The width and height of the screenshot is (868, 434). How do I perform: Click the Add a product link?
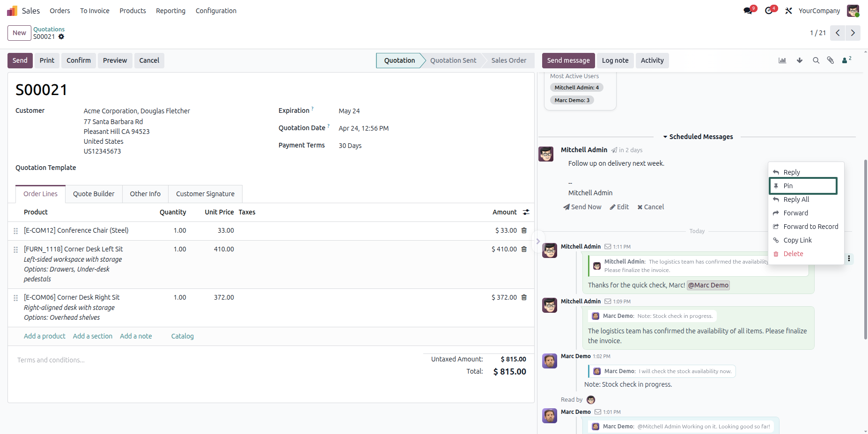pos(44,336)
